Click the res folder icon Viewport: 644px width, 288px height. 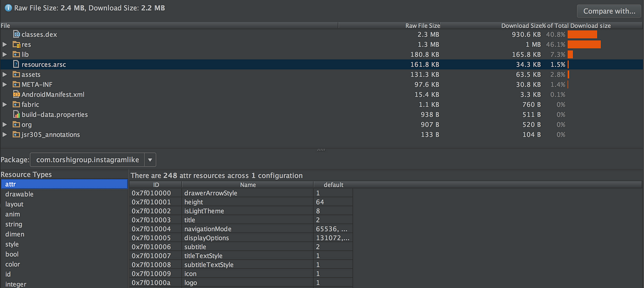tap(16, 45)
